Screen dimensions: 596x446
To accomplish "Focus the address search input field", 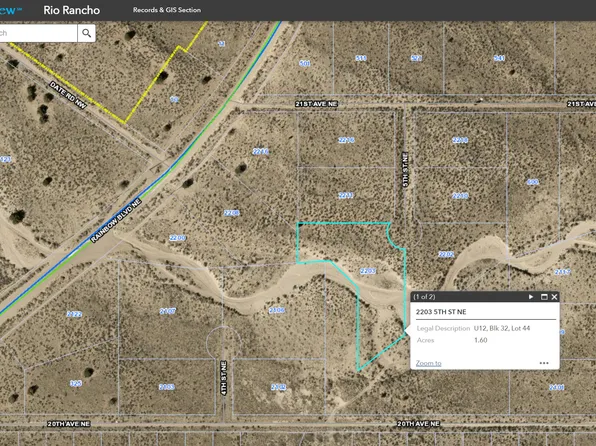I will tap(38, 33).
